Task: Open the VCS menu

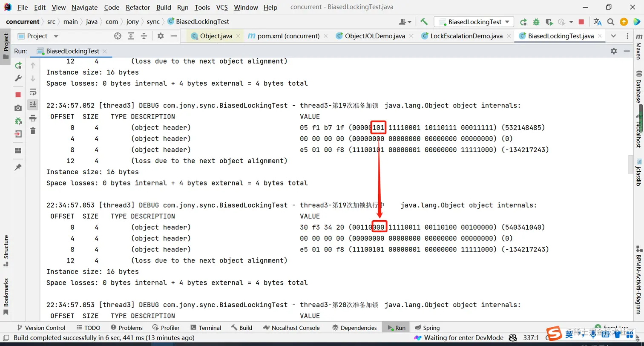Action: (222, 7)
